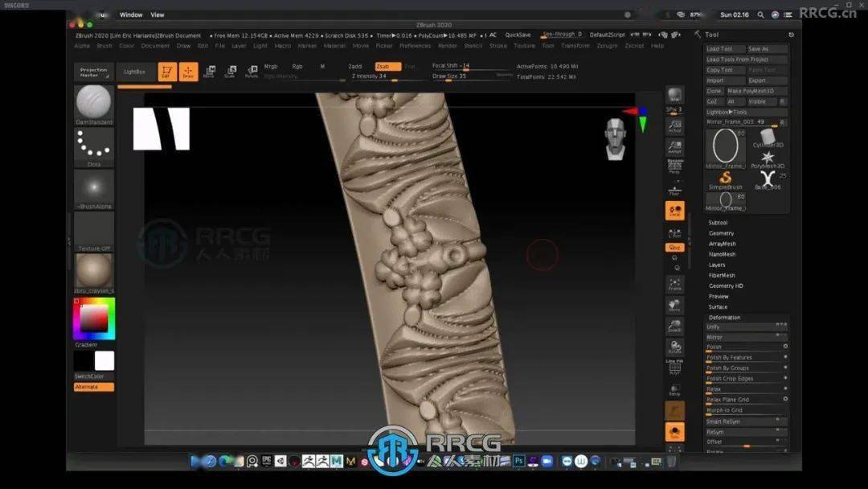Viewport: 868px width, 489px height.
Task: Click the DamStandard brush thumbnail
Action: (94, 102)
